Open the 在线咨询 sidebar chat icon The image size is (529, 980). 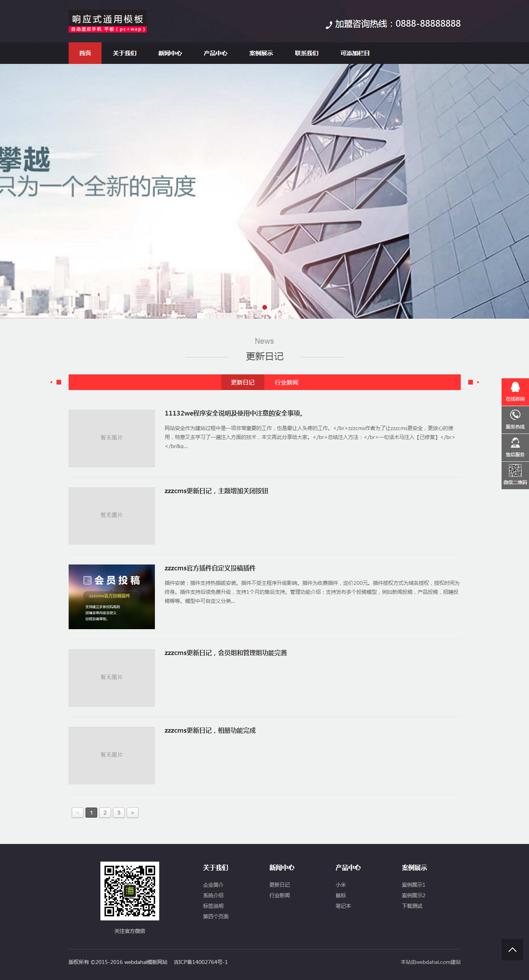515,392
